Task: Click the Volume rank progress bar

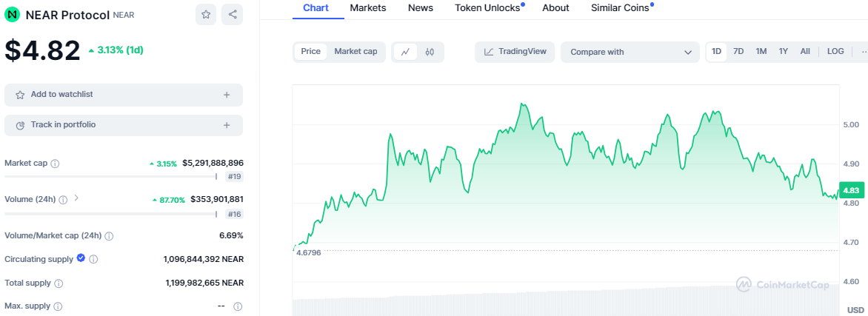Action: 110,214
